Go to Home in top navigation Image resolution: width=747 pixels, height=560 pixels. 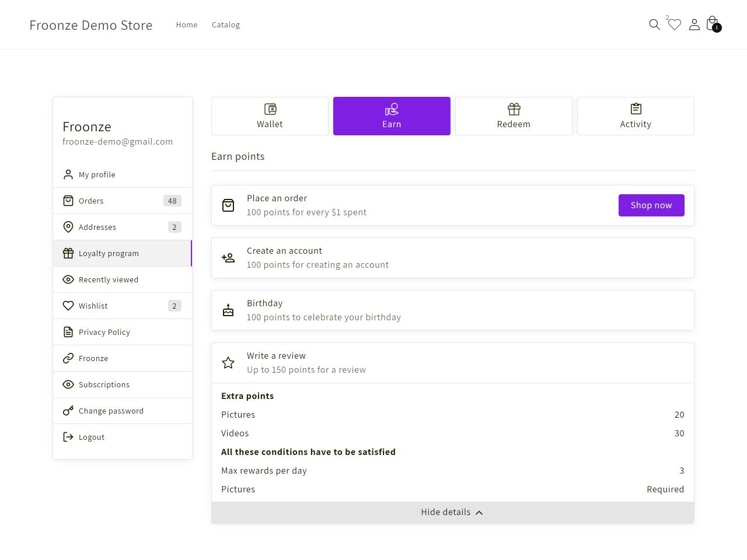coord(187,24)
